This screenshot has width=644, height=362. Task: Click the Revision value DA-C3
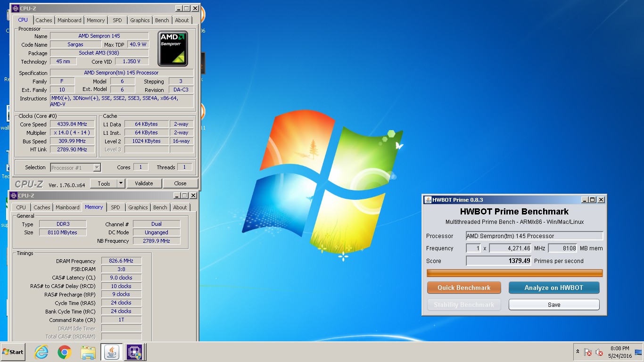click(180, 90)
